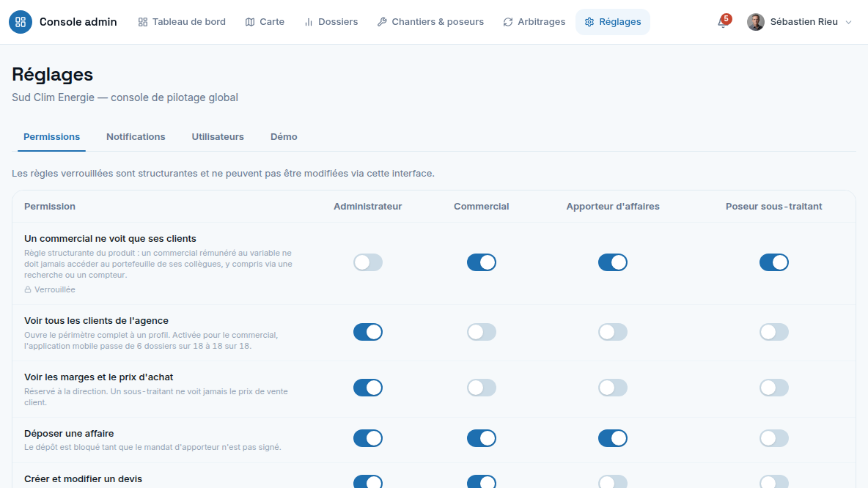This screenshot has width=868, height=488.
Task: Enable Poseur sous-traitant for 'Voir tous les clients de l'agence'
Action: [x=774, y=332]
